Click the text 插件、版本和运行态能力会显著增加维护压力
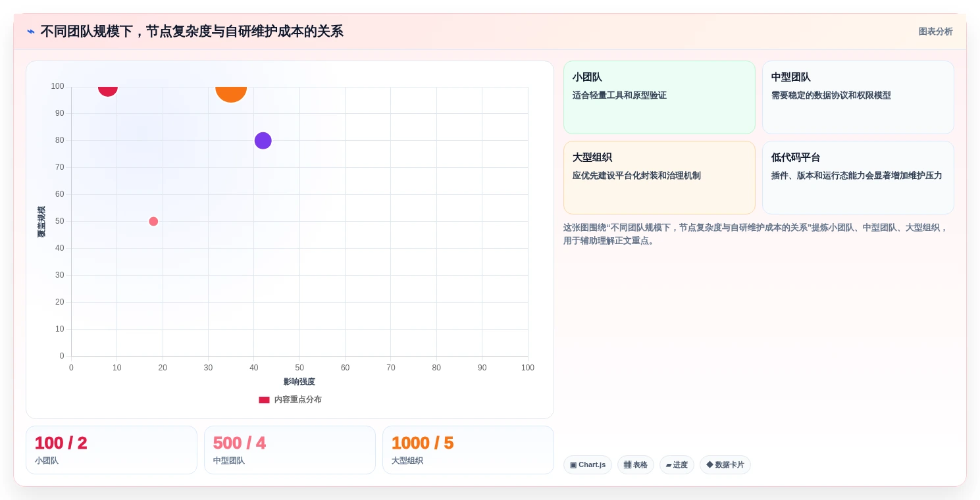980x500 pixels. coord(857,176)
